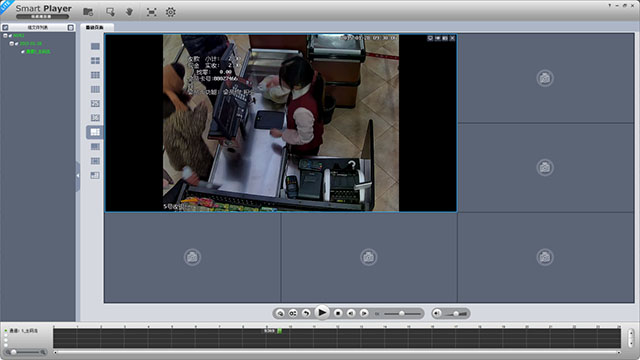Screen dimensions: 640x360
Task: Mute audio with the speaker button
Action: pyautogui.click(x=437, y=313)
